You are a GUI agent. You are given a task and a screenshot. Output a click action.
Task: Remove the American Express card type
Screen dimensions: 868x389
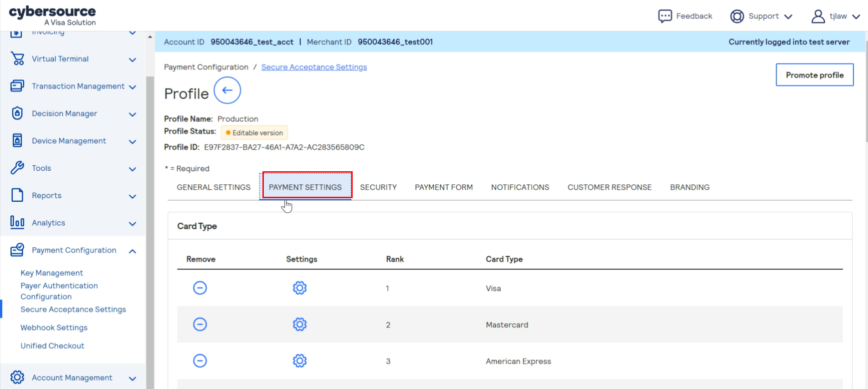(x=200, y=361)
